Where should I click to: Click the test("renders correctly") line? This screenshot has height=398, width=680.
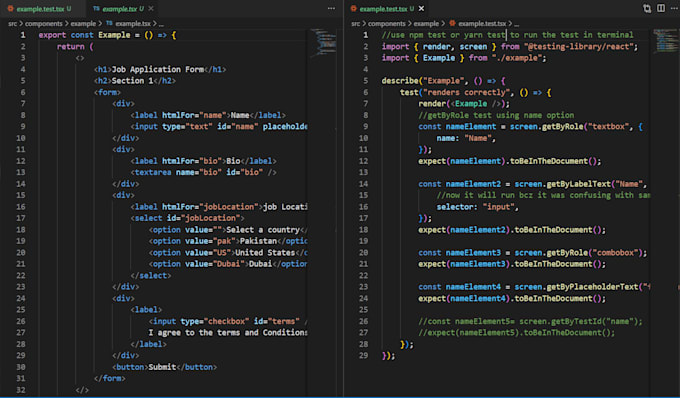click(x=475, y=92)
